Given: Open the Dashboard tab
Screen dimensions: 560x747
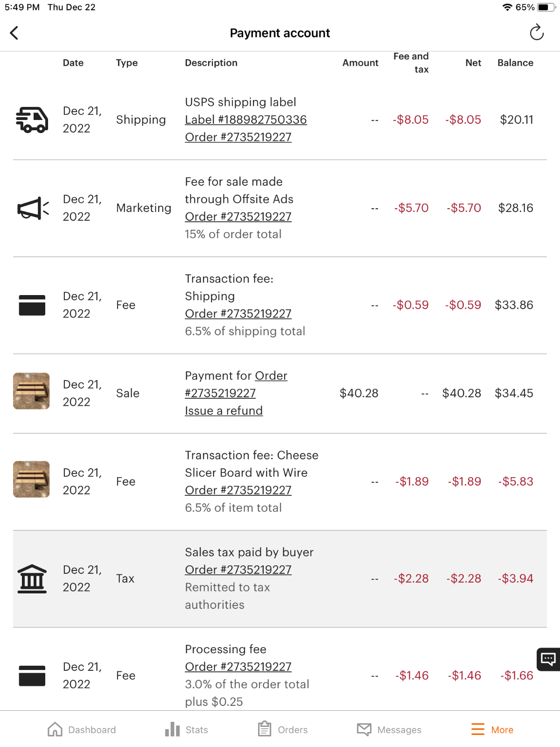Looking at the screenshot, I should [x=82, y=729].
